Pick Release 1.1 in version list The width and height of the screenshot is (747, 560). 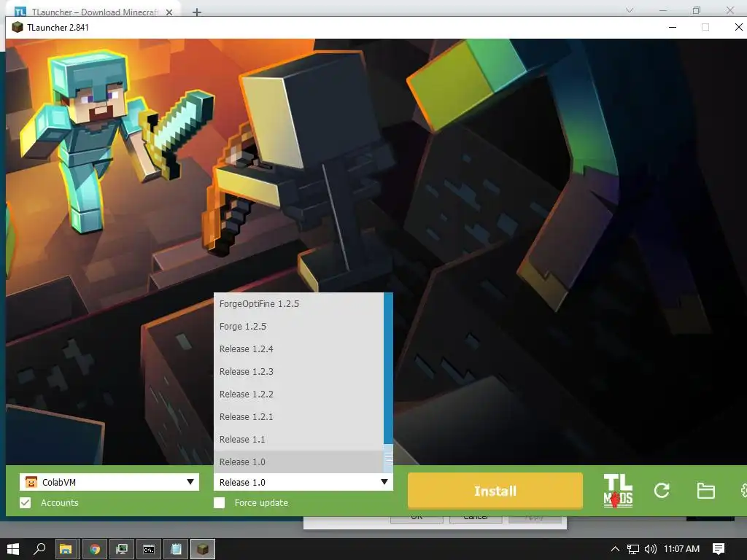click(x=298, y=440)
